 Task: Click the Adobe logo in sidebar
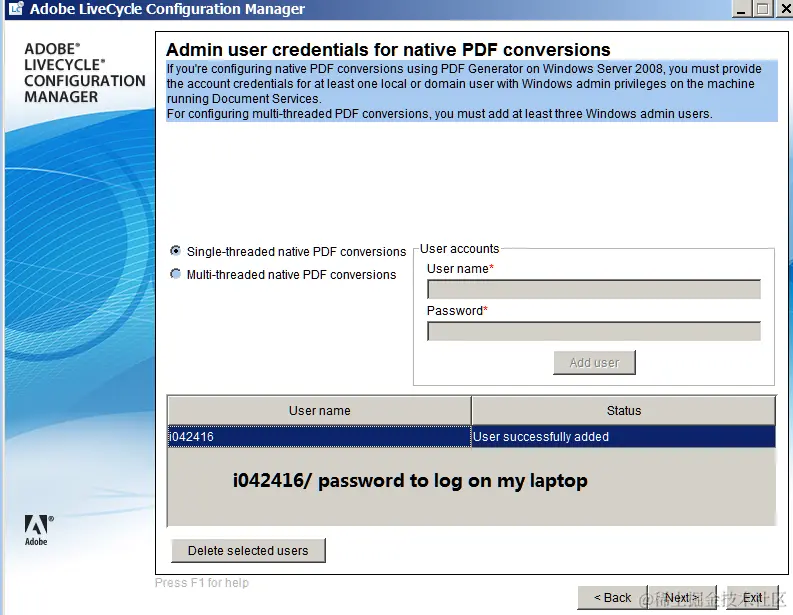click(x=38, y=530)
